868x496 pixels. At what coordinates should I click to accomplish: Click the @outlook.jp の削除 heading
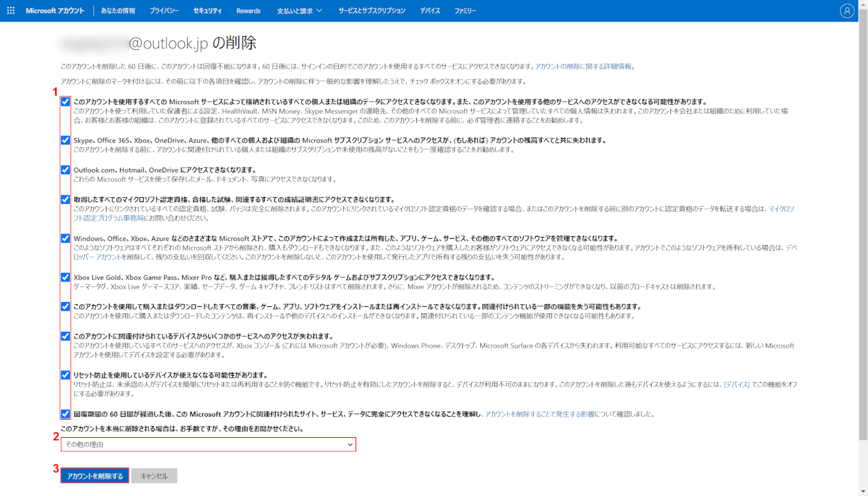159,43
